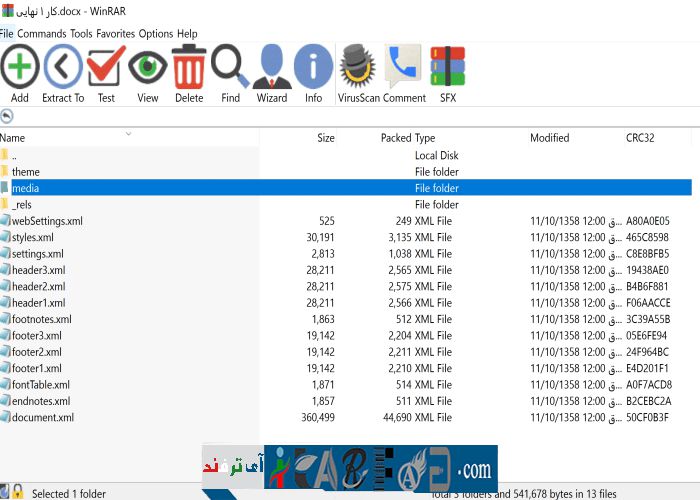Sort the list by Name column
The height and width of the screenshot is (500, 700).
[14, 138]
